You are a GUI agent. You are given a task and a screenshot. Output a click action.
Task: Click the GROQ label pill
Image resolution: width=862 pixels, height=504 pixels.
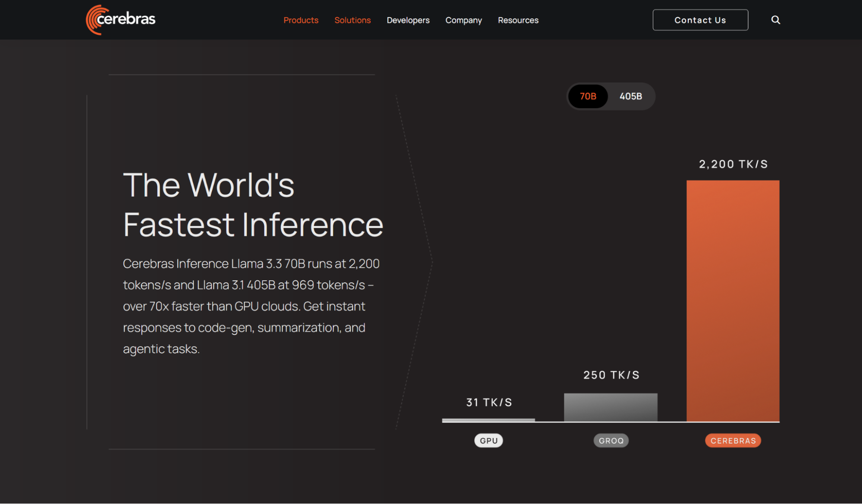pyautogui.click(x=611, y=441)
